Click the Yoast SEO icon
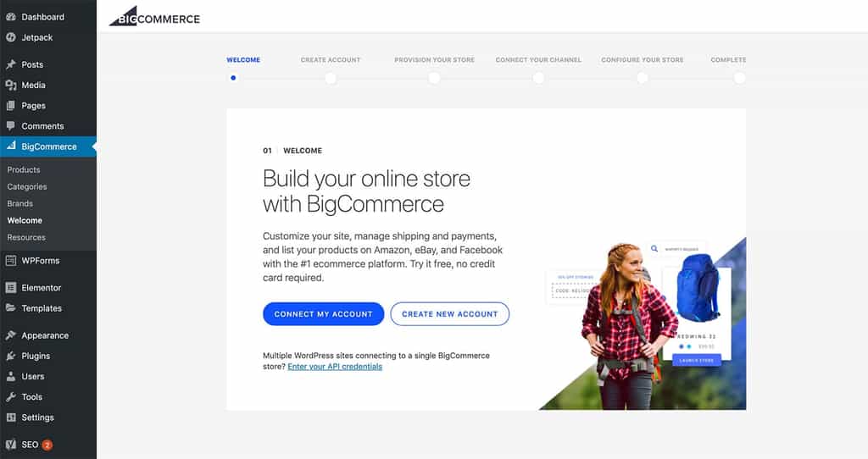Screen dimensions: 868x459 [10, 445]
